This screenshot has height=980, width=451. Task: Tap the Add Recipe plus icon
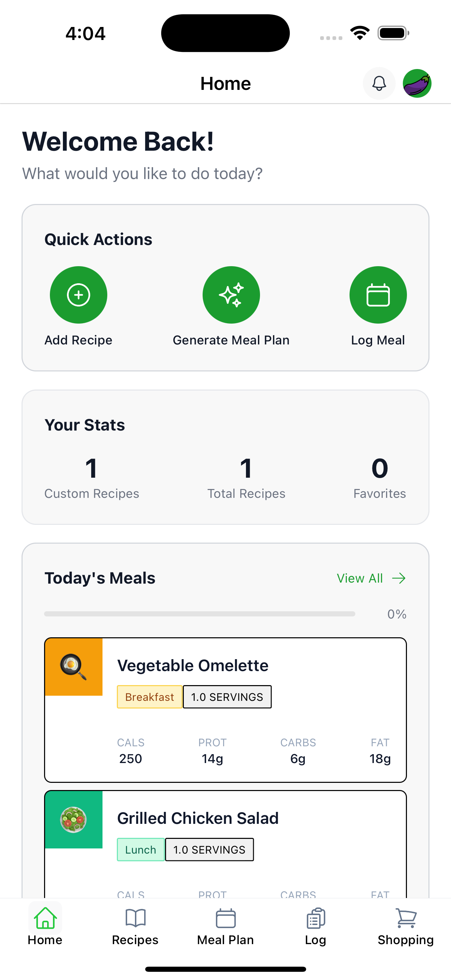click(x=78, y=295)
